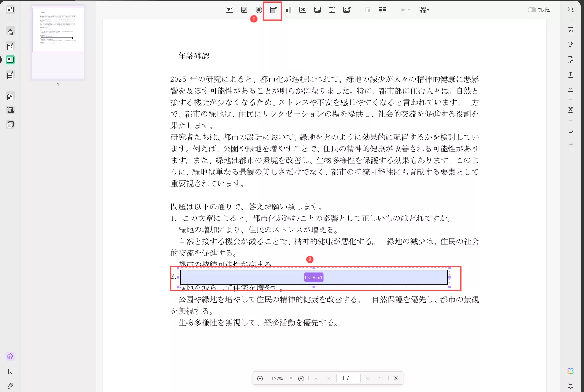Viewport: 584px width, 392px height.
Task: Open the Comment highlighter mode
Action: pyautogui.click(x=10, y=32)
